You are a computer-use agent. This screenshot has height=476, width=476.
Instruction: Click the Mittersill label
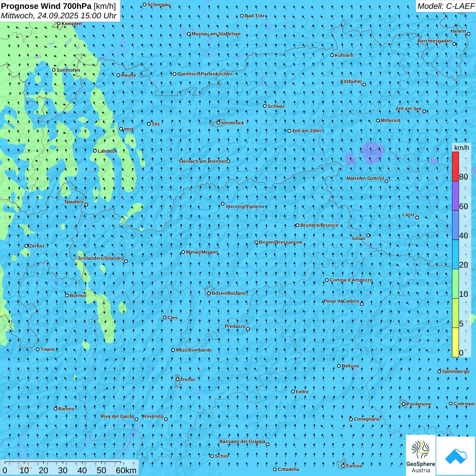point(390,120)
